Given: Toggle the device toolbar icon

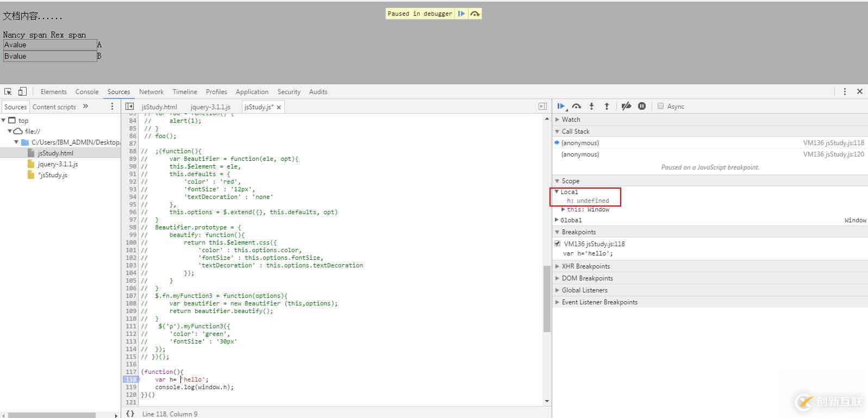Looking at the screenshot, I should pos(22,91).
